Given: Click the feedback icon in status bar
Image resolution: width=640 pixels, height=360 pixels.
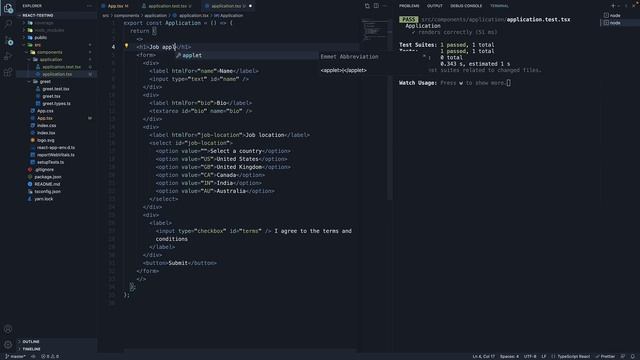Looking at the screenshot, I should 623,356.
